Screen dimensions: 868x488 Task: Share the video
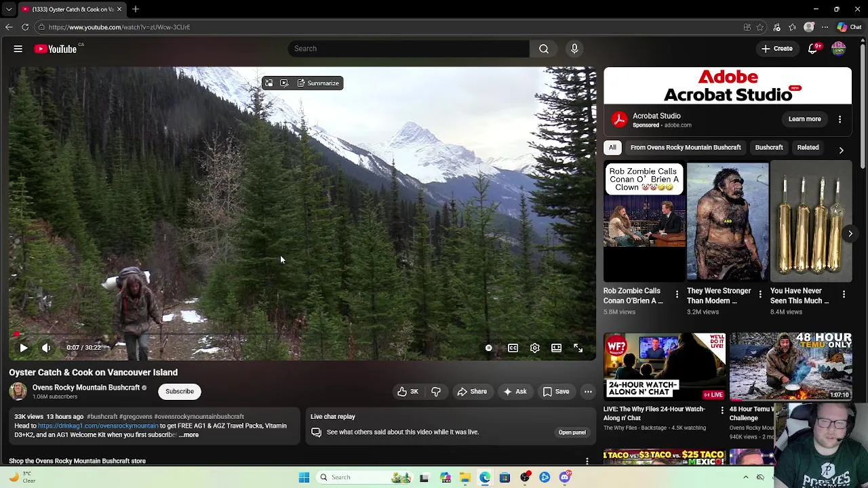472,391
